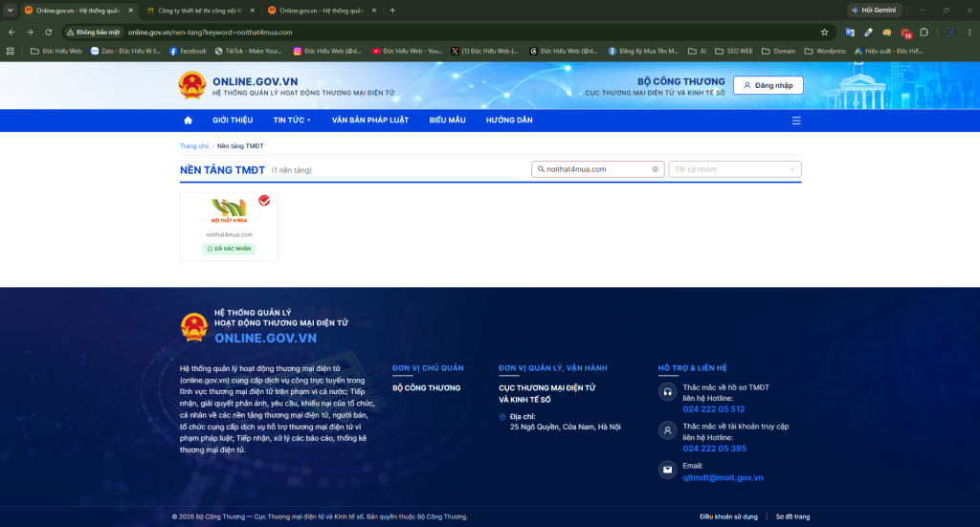The height and width of the screenshot is (527, 980).
Task: Open the Extensions puzzle icon
Action: 924,33
